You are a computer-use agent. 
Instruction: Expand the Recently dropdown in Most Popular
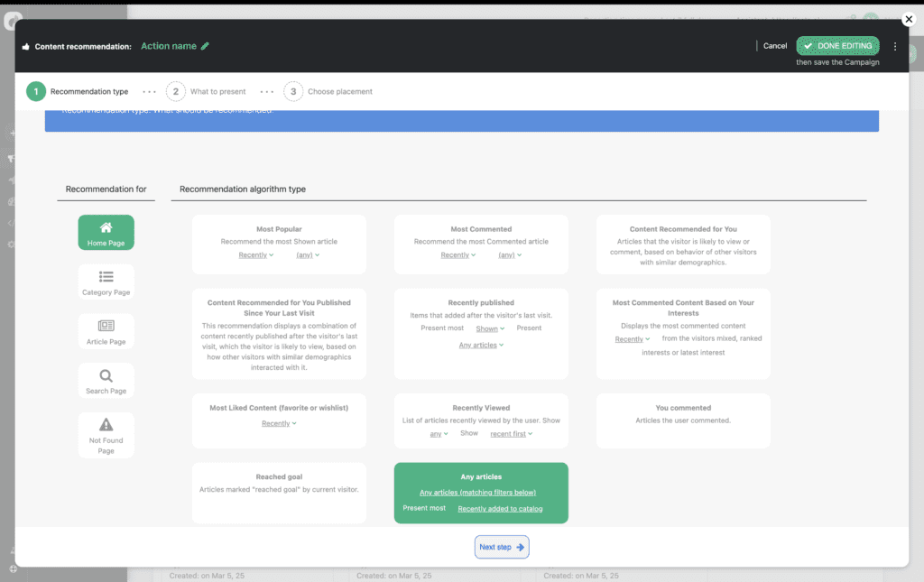[256, 255]
